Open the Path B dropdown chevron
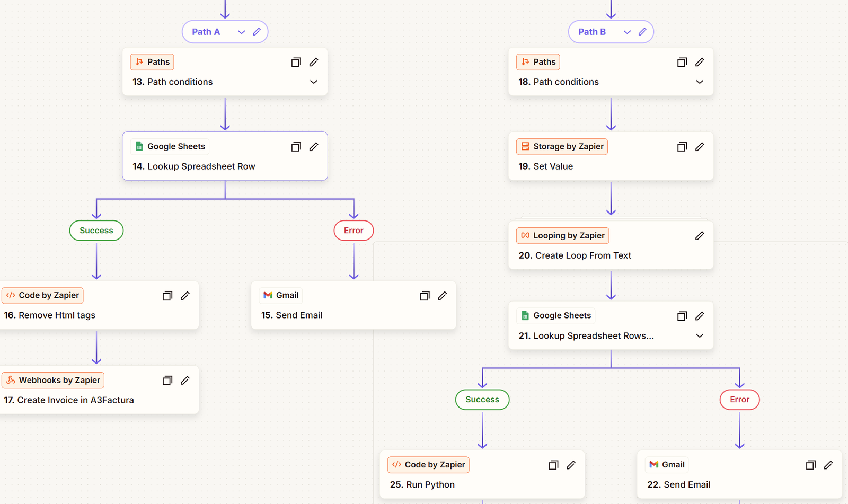This screenshot has width=848, height=504. (x=628, y=32)
